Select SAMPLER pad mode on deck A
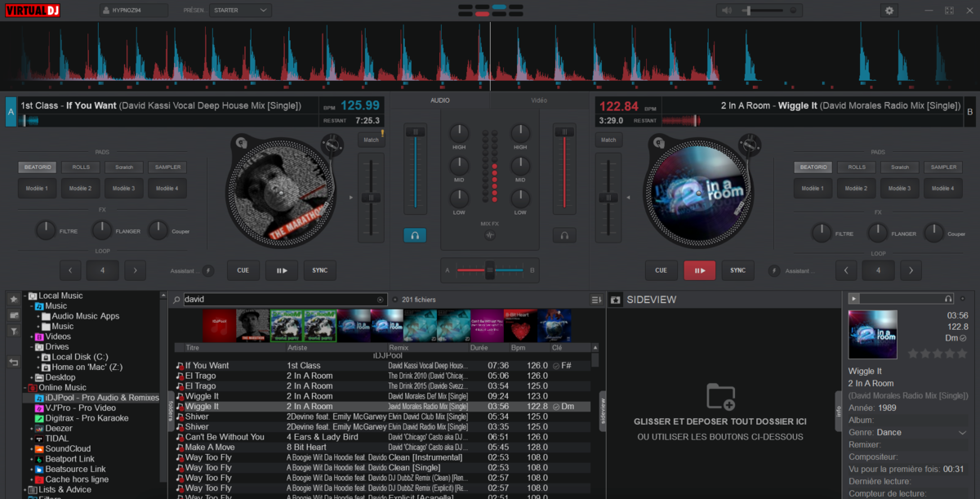The image size is (980, 499). point(167,167)
